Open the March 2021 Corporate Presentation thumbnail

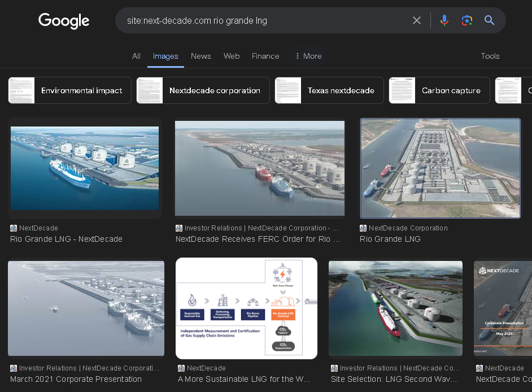click(86, 308)
